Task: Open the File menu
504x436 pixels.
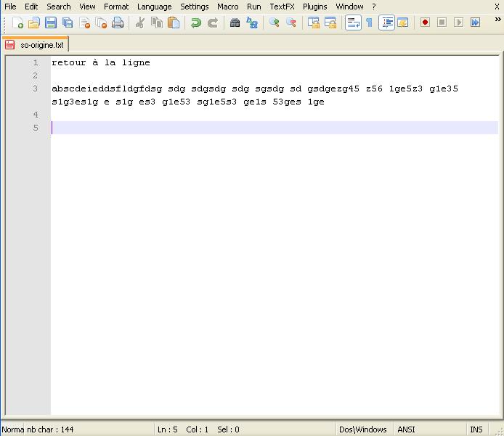Action: 10,7
